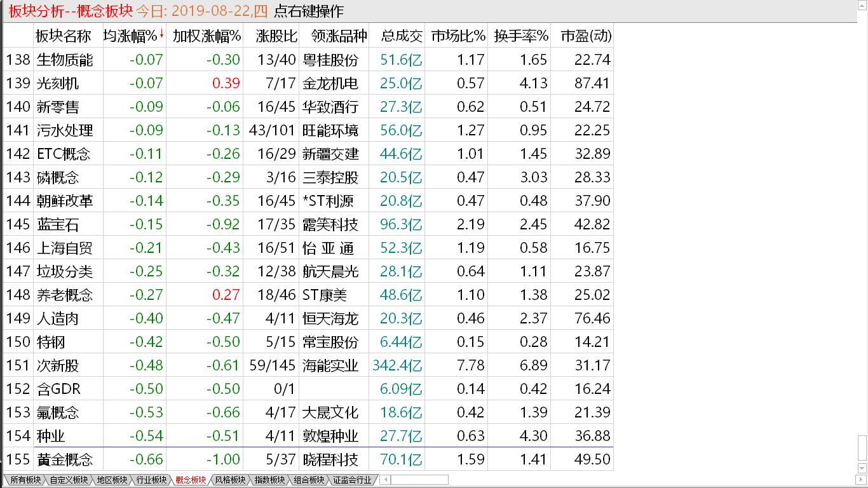The height and width of the screenshot is (488, 868).
Task: Select the 污水处理 sector row
Action: pyautogui.click(x=308, y=130)
